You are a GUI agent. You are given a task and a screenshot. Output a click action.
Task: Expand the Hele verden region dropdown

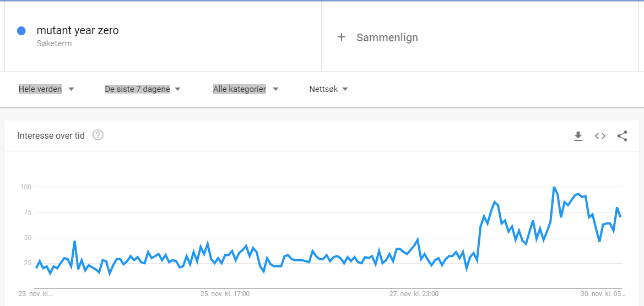(46, 89)
